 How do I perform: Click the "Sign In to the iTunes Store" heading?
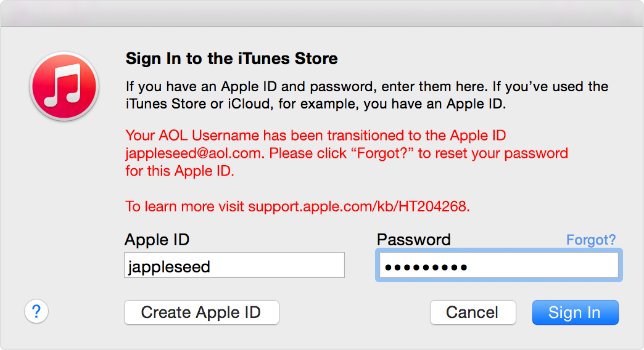[232, 59]
